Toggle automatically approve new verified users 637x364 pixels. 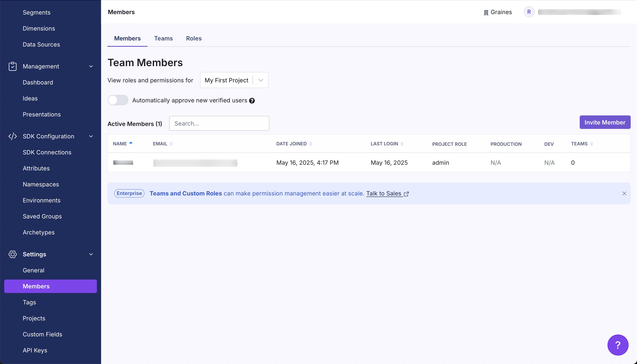118,100
